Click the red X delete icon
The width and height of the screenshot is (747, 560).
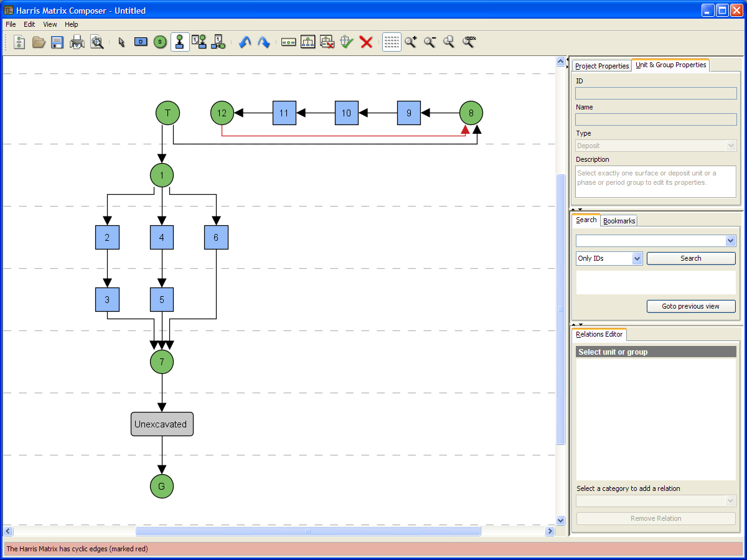pyautogui.click(x=366, y=42)
